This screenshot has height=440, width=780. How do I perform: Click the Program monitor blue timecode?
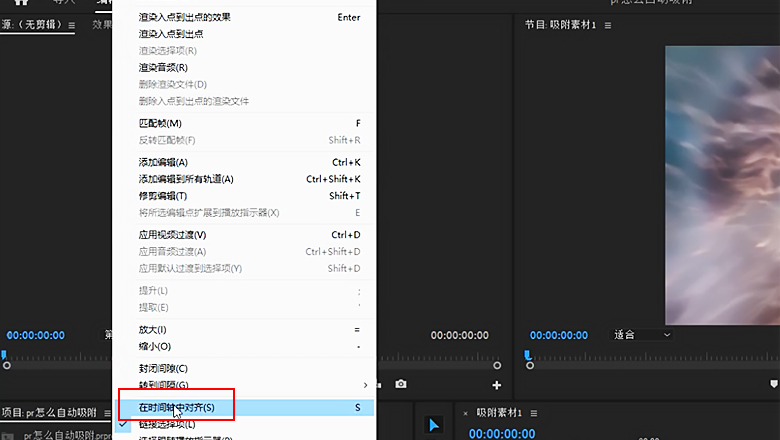tap(559, 335)
